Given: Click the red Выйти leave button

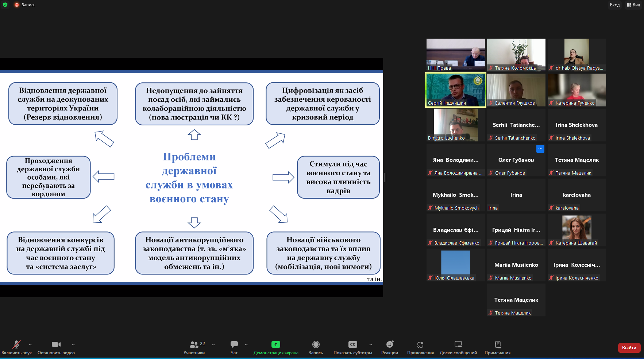Looking at the screenshot, I should pos(629,348).
